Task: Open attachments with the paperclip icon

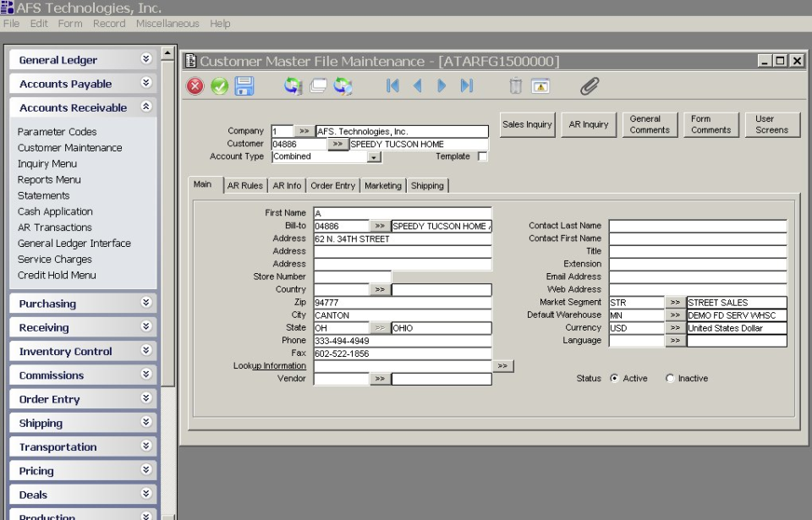Action: [x=590, y=85]
